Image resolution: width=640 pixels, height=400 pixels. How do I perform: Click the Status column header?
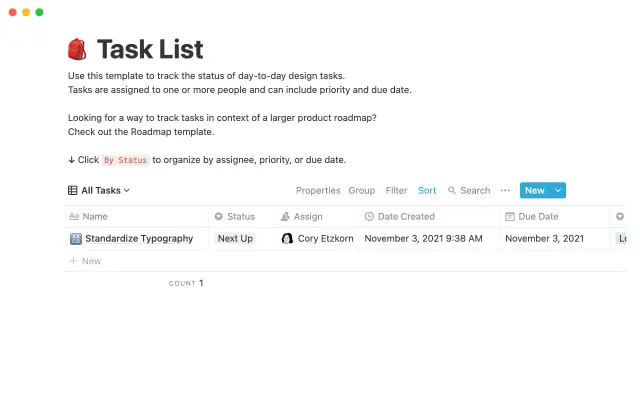click(242, 217)
